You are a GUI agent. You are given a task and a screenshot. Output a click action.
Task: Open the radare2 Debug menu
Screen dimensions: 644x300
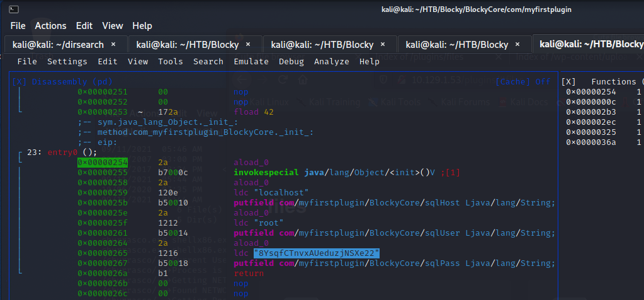[291, 62]
